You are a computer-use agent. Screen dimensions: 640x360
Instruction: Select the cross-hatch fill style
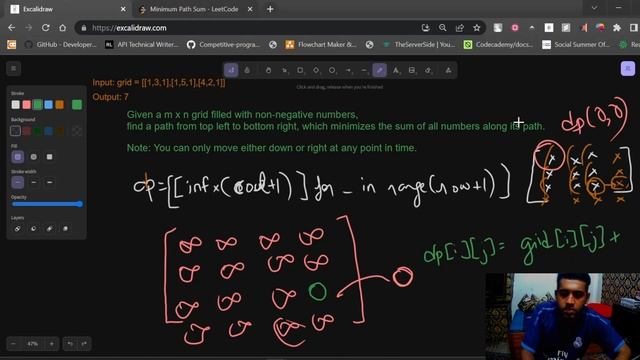pyautogui.click(x=33, y=157)
